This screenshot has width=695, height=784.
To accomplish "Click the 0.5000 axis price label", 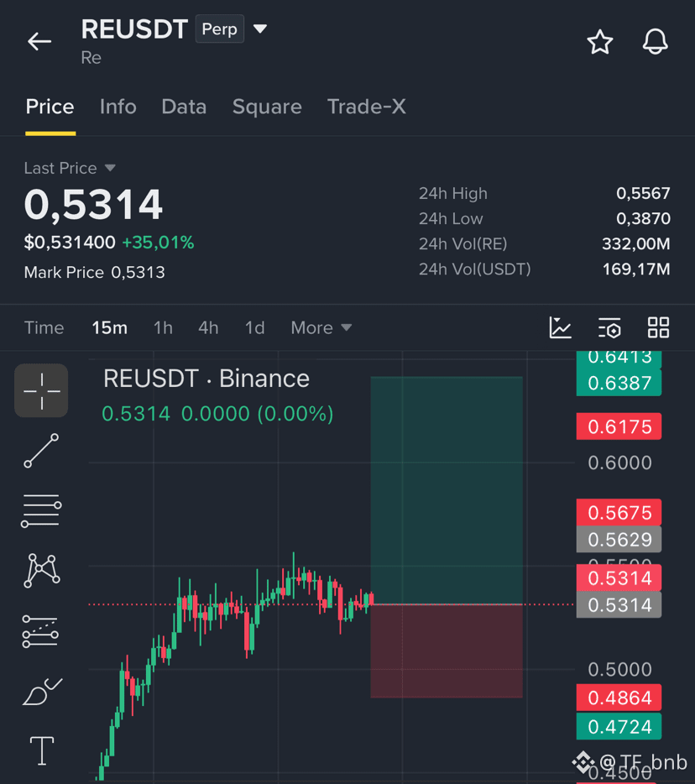I will coord(619,670).
